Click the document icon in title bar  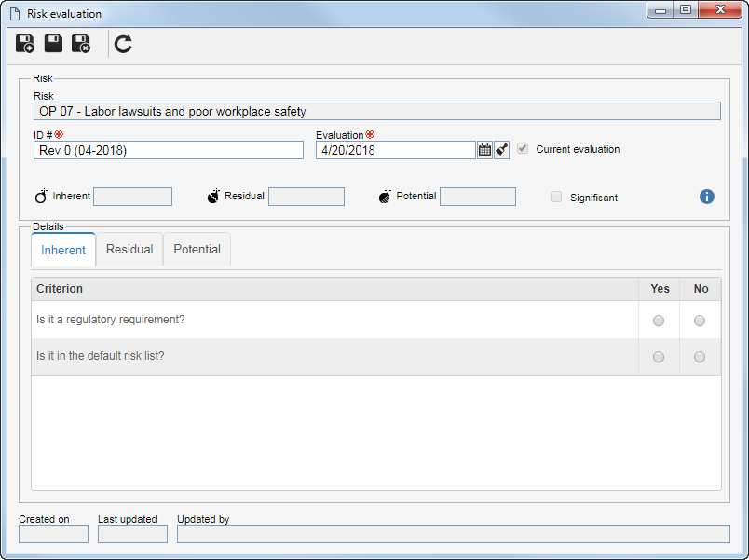15,14
